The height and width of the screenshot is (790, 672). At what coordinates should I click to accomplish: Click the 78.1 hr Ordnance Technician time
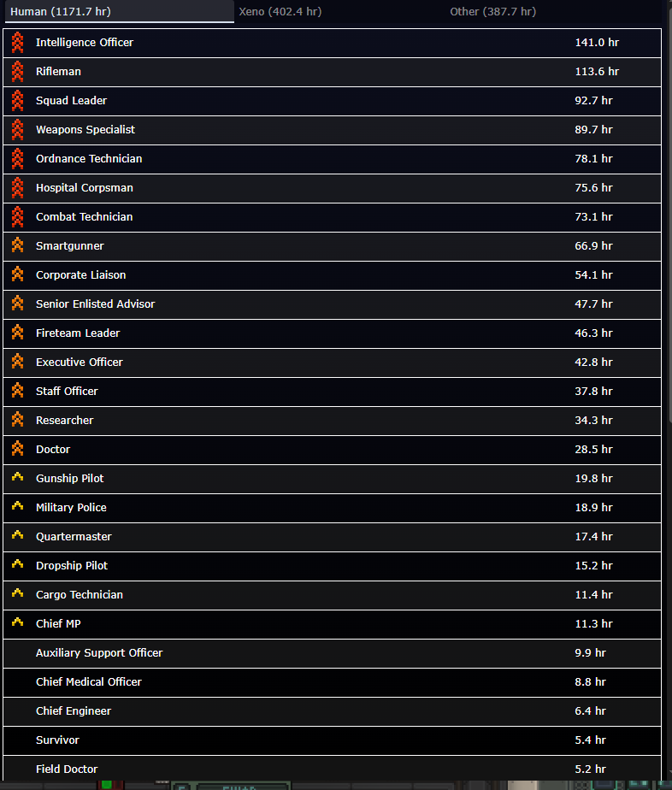(593, 159)
